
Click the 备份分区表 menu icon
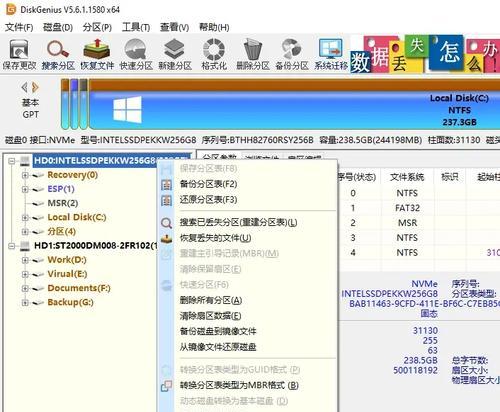(166, 184)
